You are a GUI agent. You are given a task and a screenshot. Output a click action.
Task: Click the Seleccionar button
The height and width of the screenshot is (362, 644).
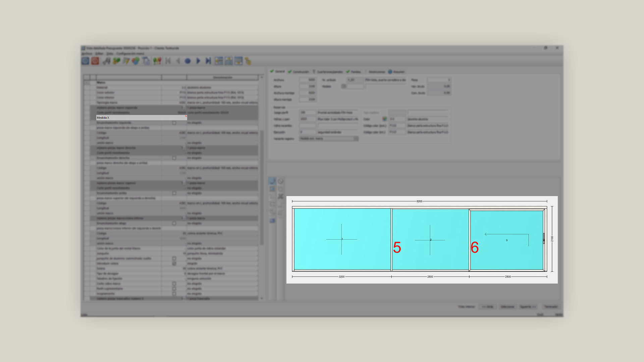pyautogui.click(x=507, y=307)
